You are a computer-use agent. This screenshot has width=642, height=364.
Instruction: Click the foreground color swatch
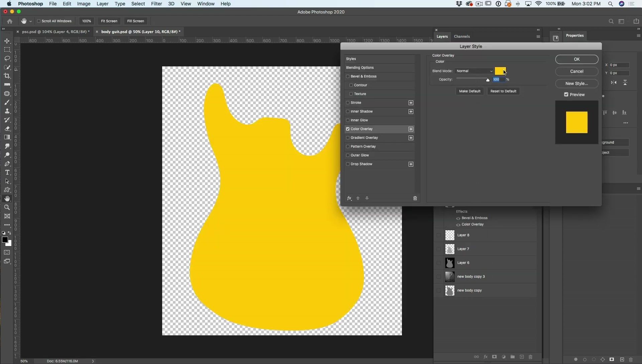click(5, 240)
